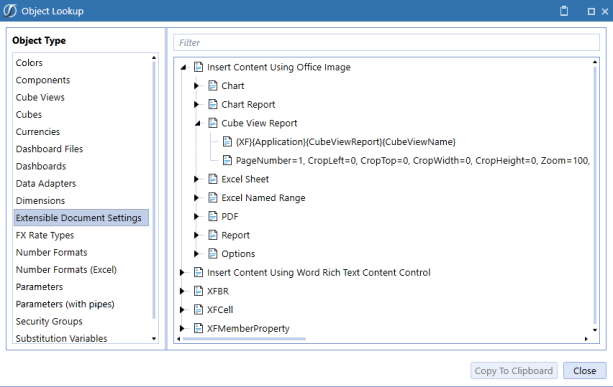
Task: Click the document icon beside Chart Report
Action: point(213,104)
